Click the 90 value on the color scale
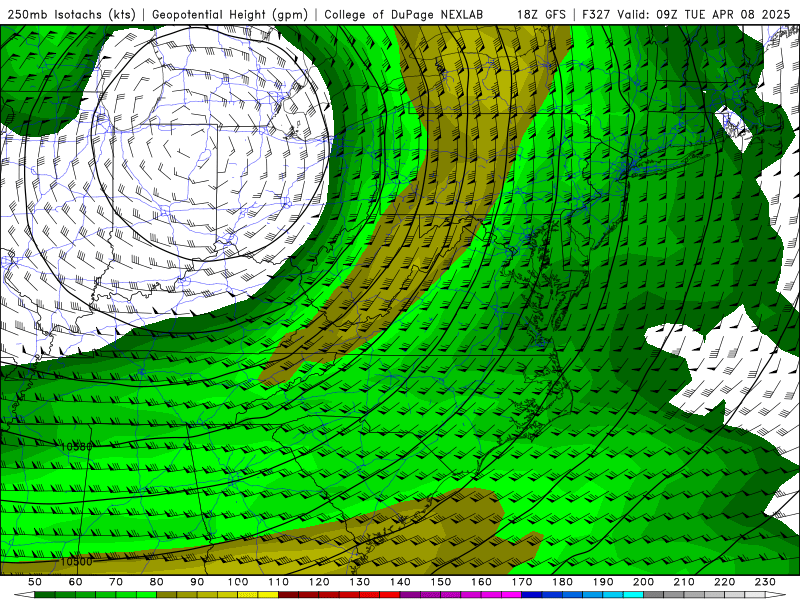 197,582
